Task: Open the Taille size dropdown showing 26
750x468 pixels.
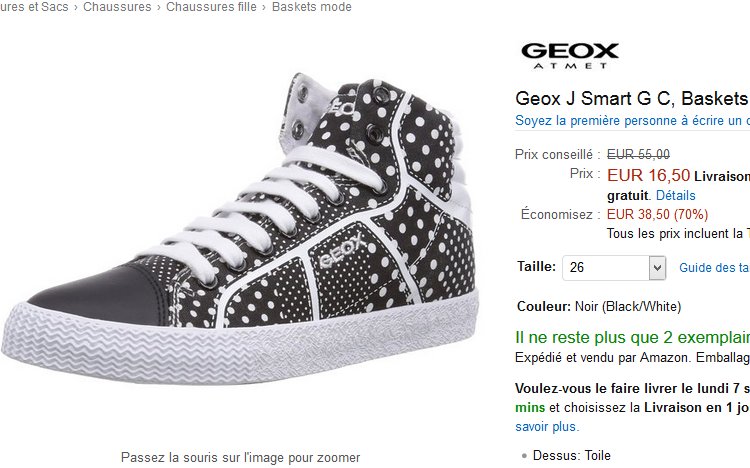Action: click(614, 268)
